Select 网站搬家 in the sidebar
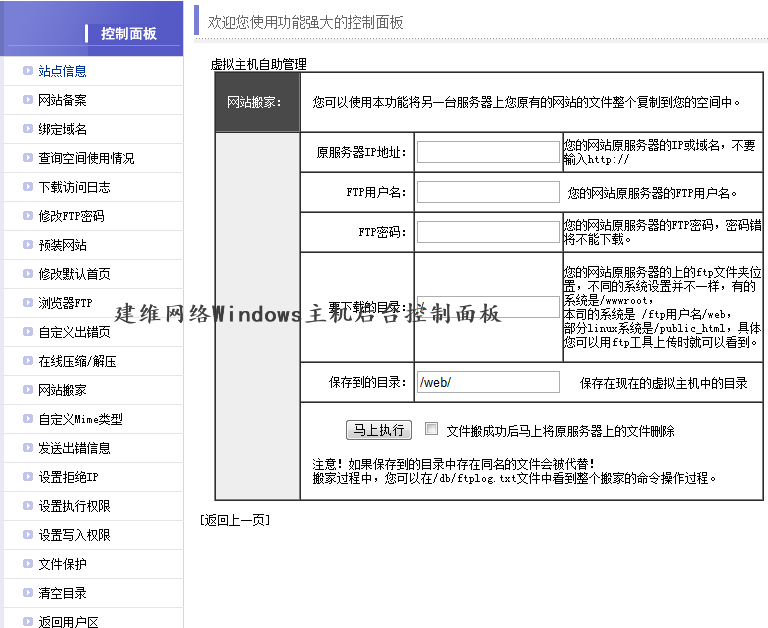 point(62,390)
